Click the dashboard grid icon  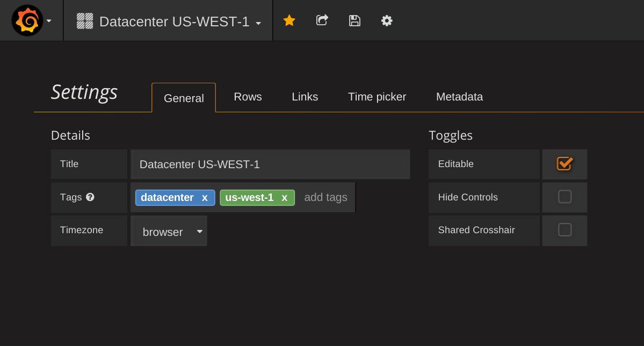click(85, 21)
